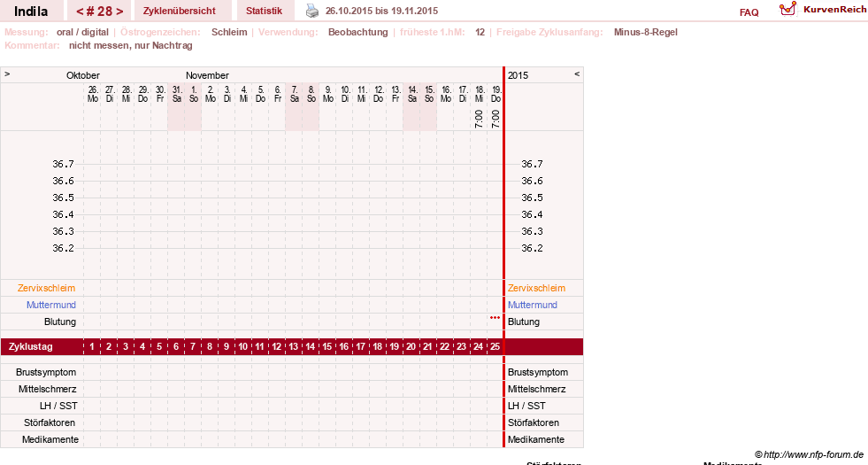Click the right Brustsymptom label
The height and width of the screenshot is (465, 868).
coord(538,373)
